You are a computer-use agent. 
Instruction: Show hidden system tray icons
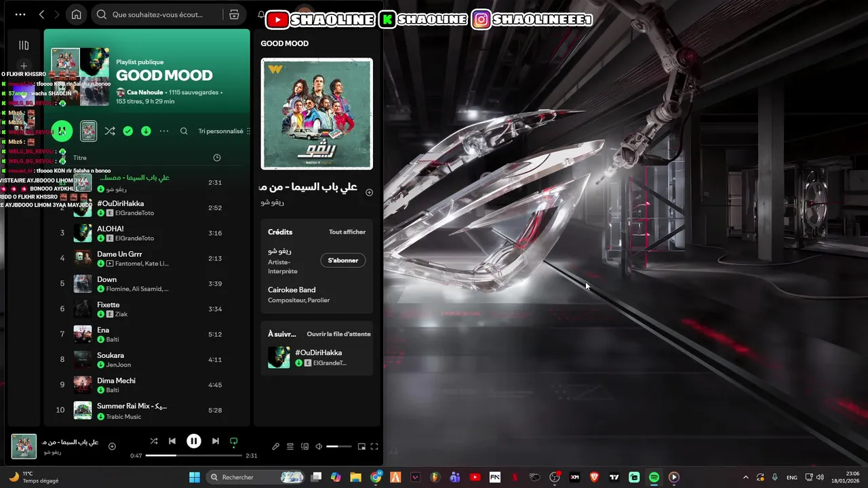pyautogui.click(x=746, y=477)
